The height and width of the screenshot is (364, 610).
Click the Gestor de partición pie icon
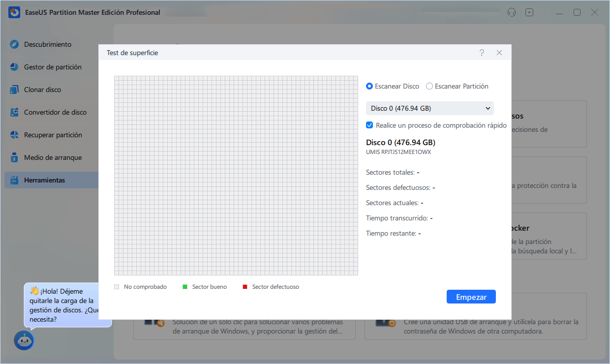15,67
